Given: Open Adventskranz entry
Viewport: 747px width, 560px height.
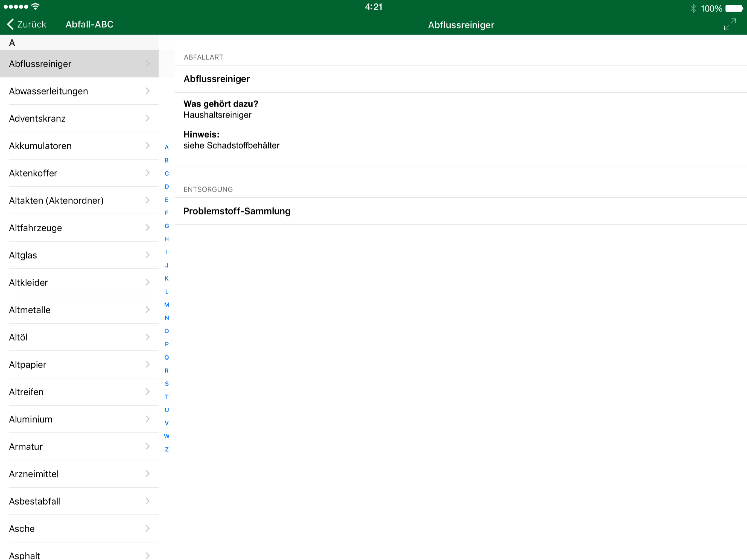Looking at the screenshot, I should tap(79, 119).
